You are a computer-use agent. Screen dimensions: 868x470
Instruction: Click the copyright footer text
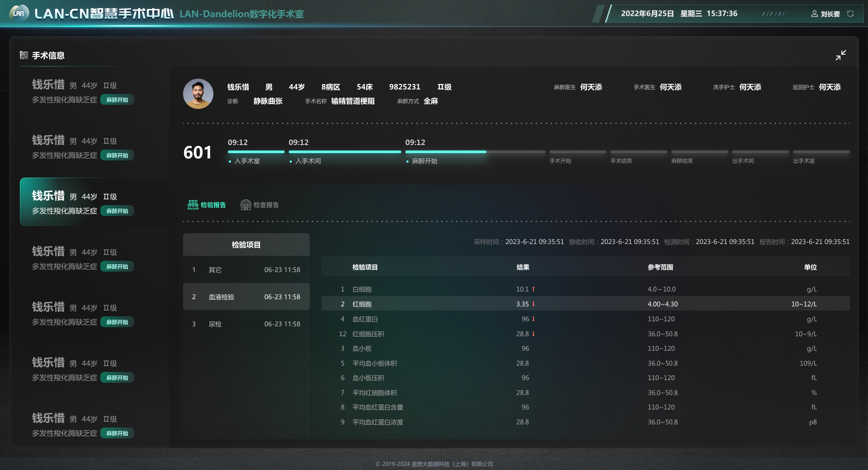(434, 464)
